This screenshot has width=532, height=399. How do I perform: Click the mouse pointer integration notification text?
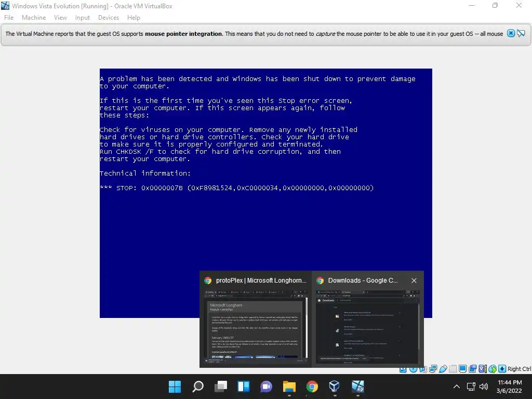254,34
